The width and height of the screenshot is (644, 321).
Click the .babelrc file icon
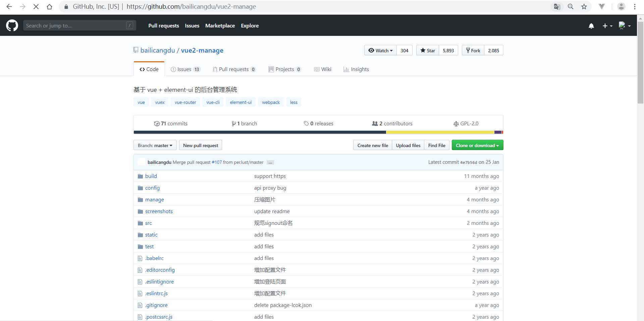click(x=140, y=258)
